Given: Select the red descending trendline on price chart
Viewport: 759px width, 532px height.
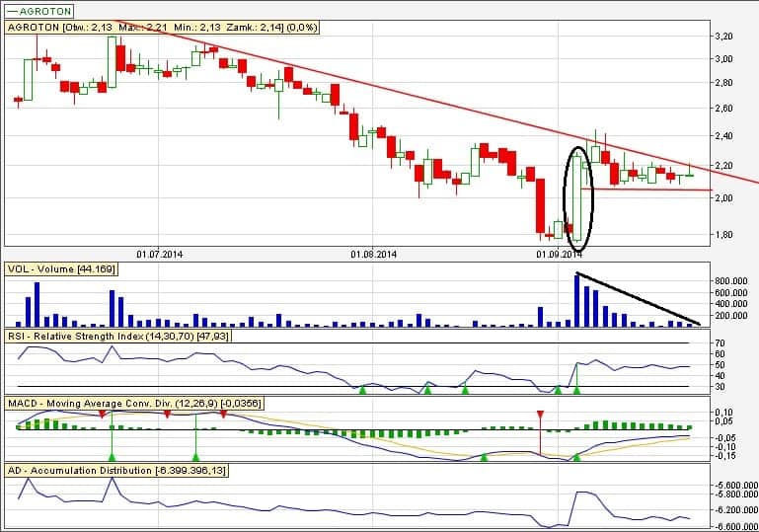Looking at the screenshot, I should click(x=395, y=95).
